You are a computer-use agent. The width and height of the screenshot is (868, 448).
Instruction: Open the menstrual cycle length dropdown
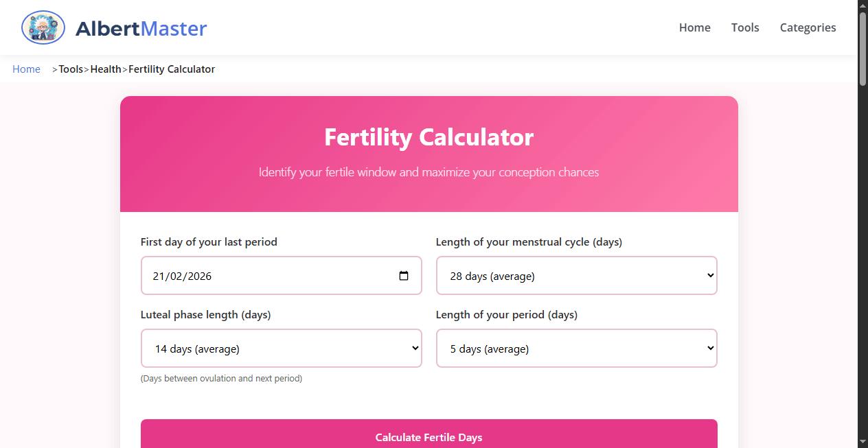pyautogui.click(x=577, y=275)
